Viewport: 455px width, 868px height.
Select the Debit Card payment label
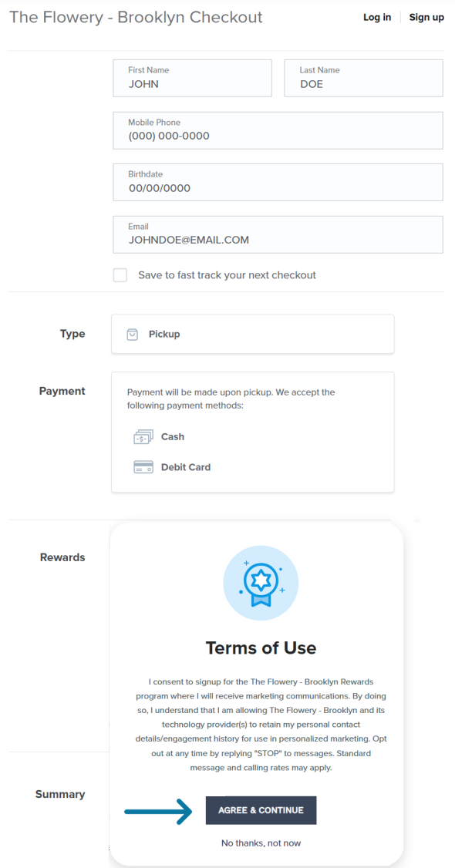click(186, 467)
